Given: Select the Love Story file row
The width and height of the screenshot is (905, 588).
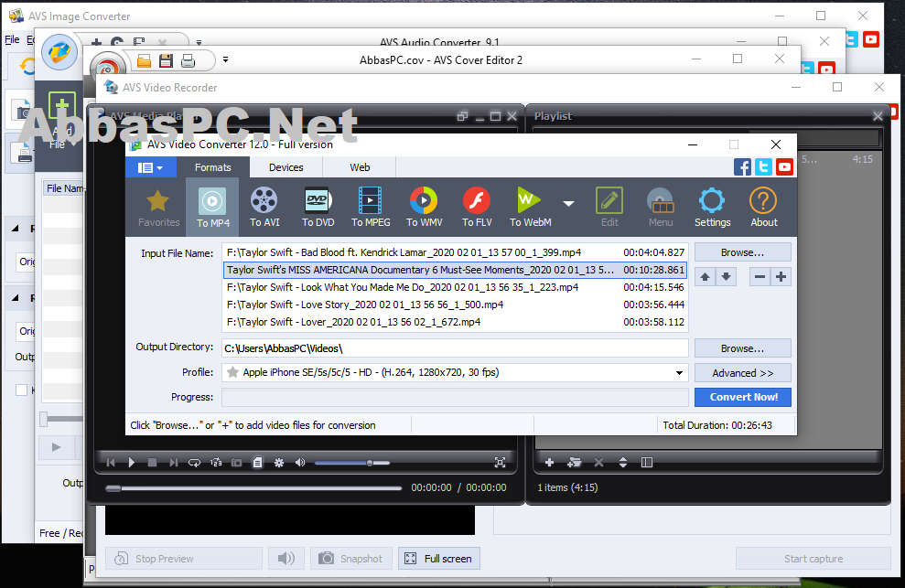Looking at the screenshot, I should pos(455,305).
